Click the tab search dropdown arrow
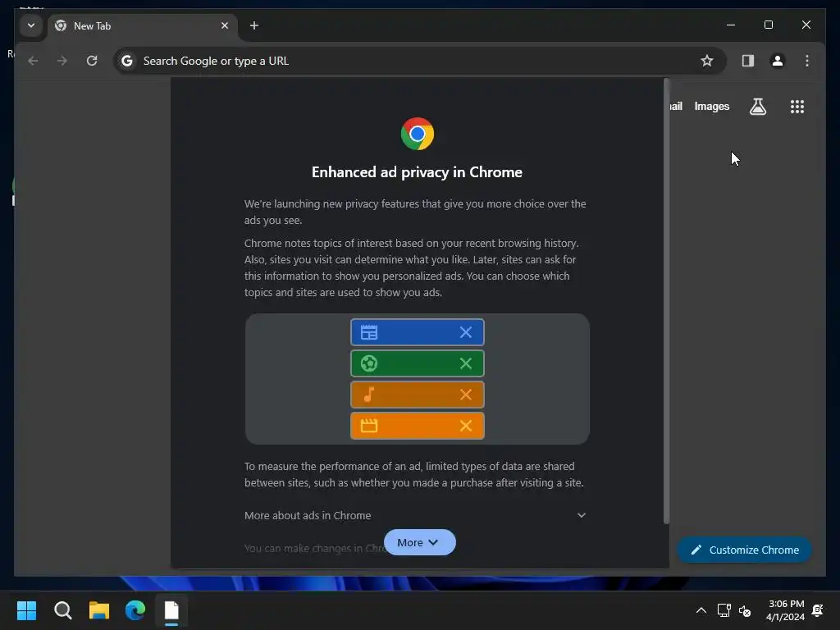The image size is (840, 630). click(x=31, y=25)
